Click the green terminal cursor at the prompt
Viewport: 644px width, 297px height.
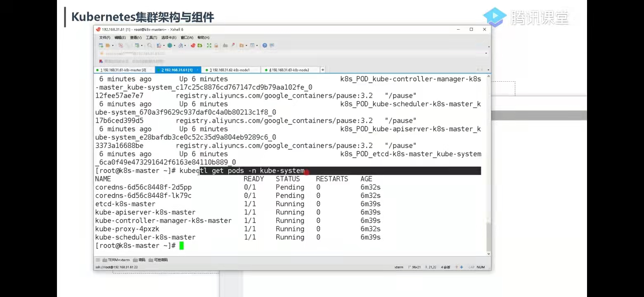coord(182,246)
